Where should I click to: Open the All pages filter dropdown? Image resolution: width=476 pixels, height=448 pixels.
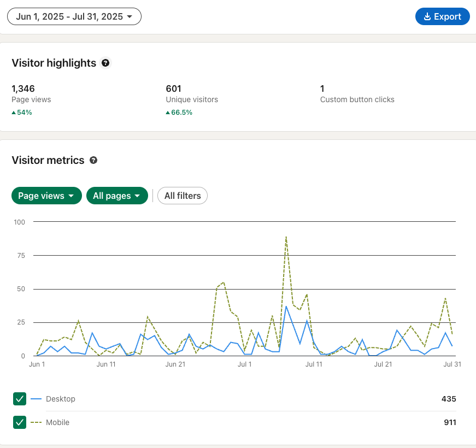(117, 196)
